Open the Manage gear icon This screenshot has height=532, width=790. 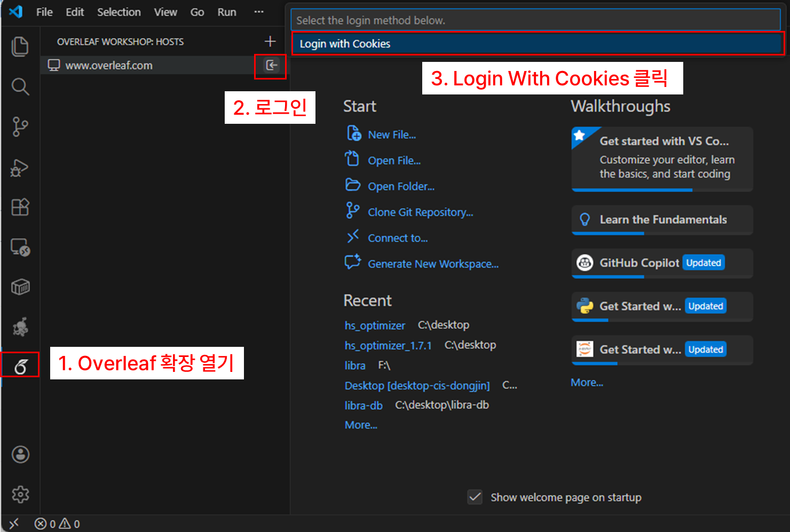tap(20, 495)
